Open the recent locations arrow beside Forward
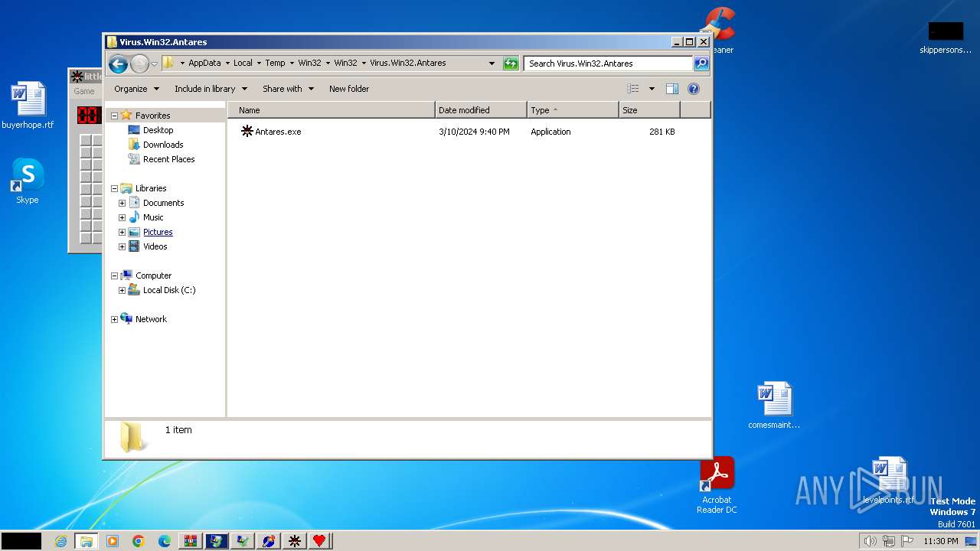This screenshot has height=551, width=980. pos(155,64)
